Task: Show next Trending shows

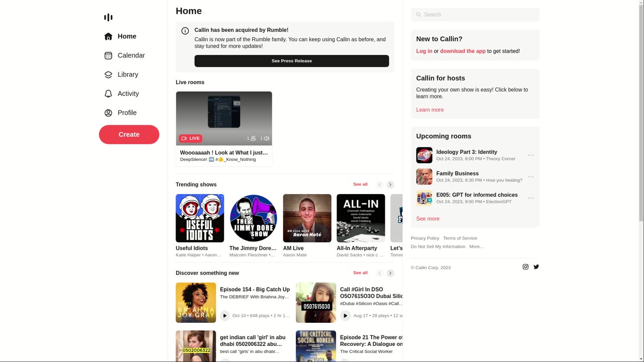Action: pyautogui.click(x=390, y=185)
